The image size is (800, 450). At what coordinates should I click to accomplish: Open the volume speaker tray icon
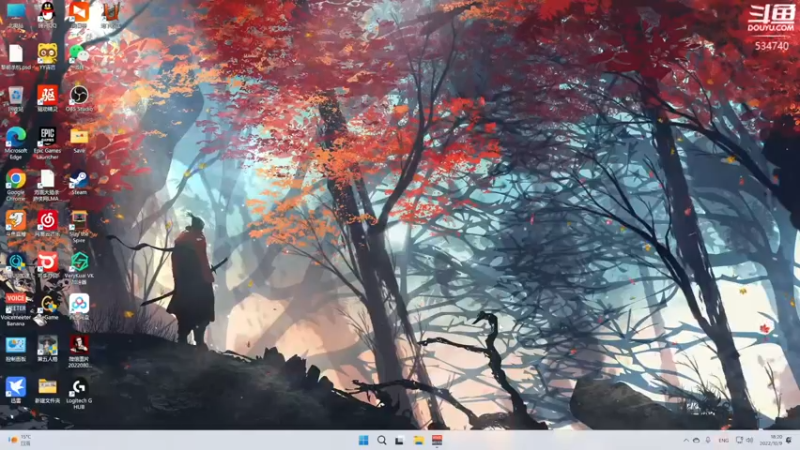point(749,440)
